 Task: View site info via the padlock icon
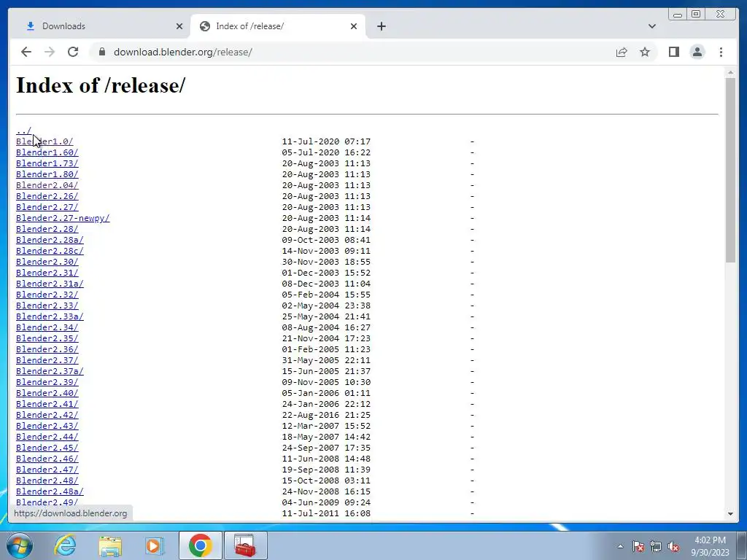(x=102, y=52)
